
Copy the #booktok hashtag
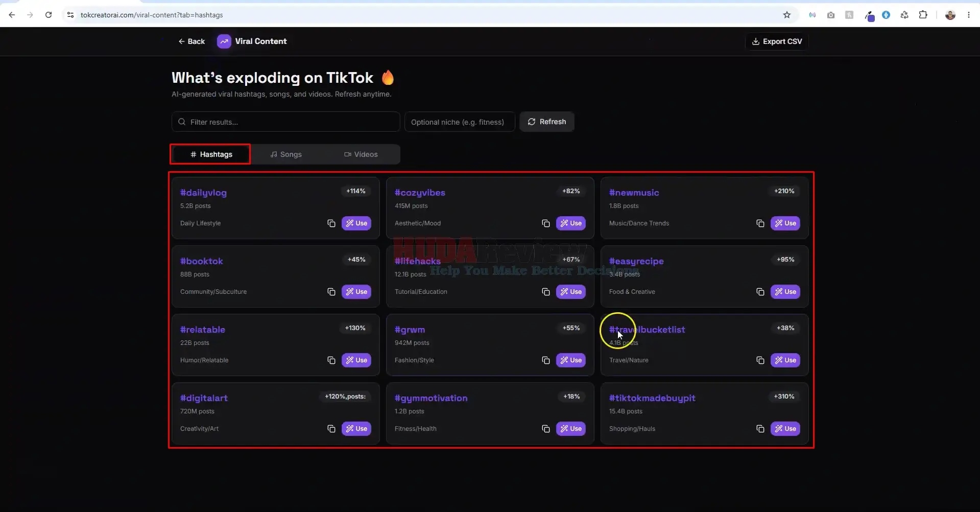click(x=331, y=292)
